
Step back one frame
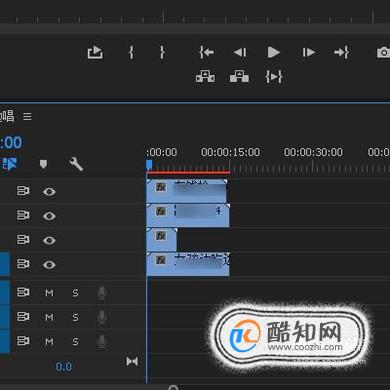click(240, 52)
